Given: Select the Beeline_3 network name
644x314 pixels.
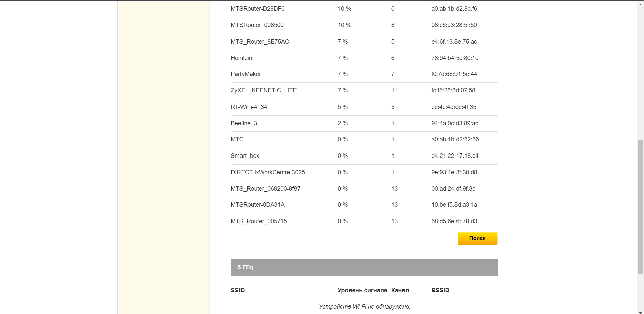Looking at the screenshot, I should coord(244,123).
